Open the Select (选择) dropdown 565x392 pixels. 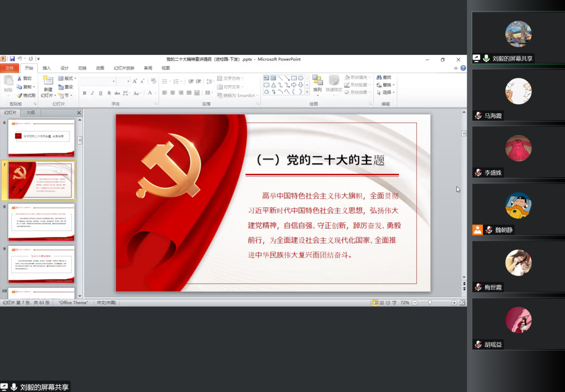pyautogui.click(x=386, y=92)
